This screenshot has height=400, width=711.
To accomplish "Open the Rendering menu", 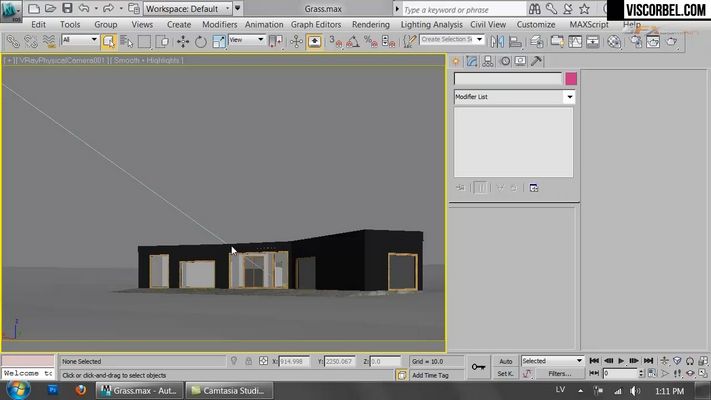I will [x=370, y=24].
